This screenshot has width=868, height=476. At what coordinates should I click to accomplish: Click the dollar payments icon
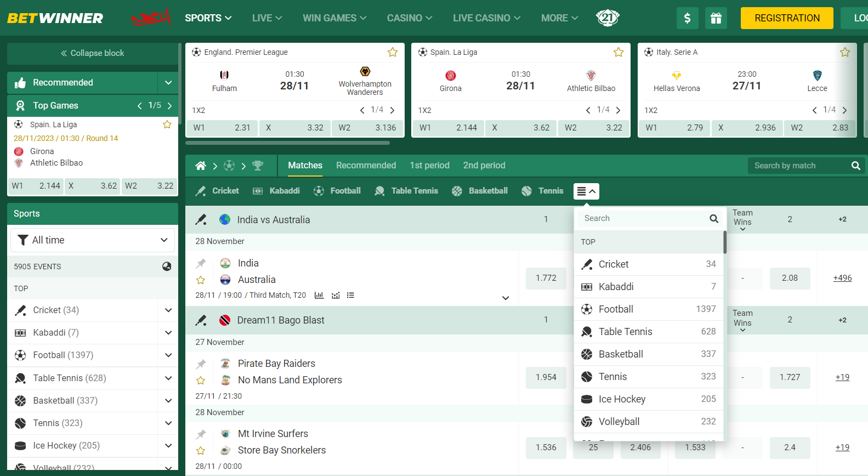[688, 18]
